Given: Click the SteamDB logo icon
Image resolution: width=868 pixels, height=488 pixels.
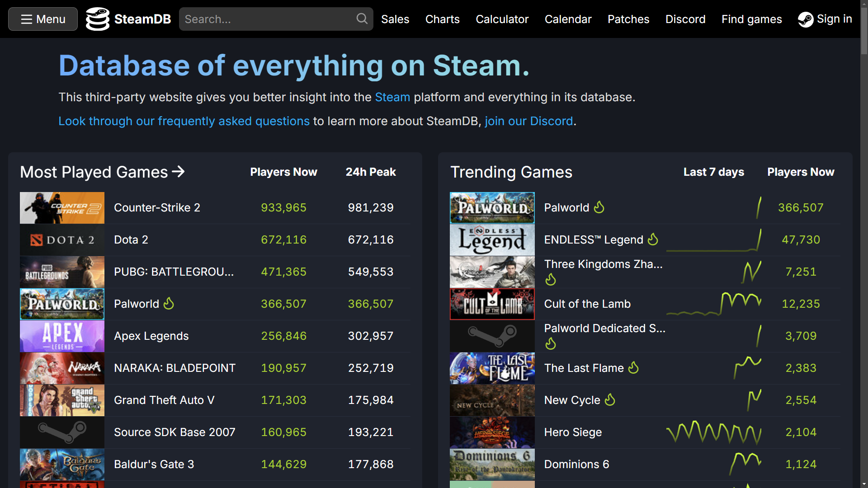Looking at the screenshot, I should coord(98,19).
